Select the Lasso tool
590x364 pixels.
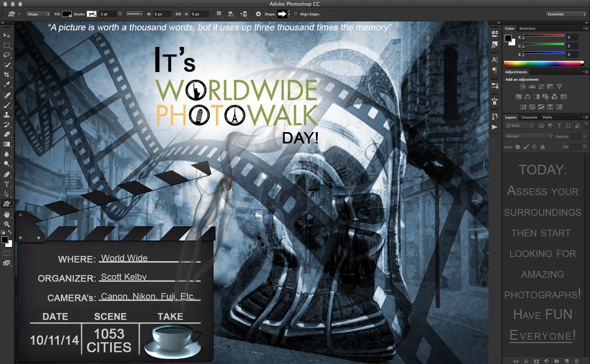[x=7, y=55]
